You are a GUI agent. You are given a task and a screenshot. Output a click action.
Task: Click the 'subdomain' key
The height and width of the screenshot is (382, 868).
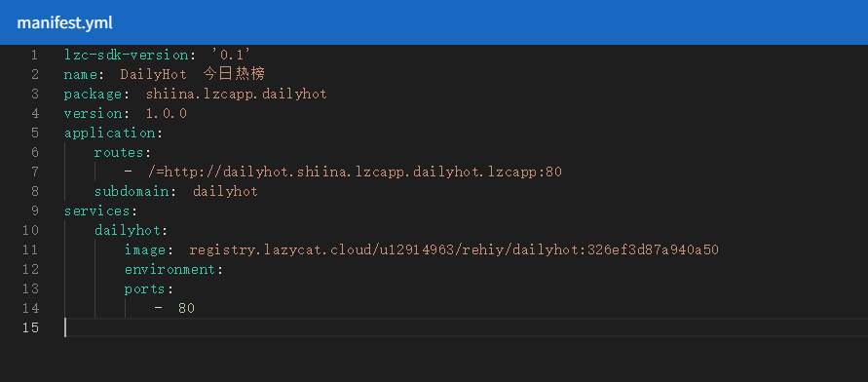coord(131,192)
